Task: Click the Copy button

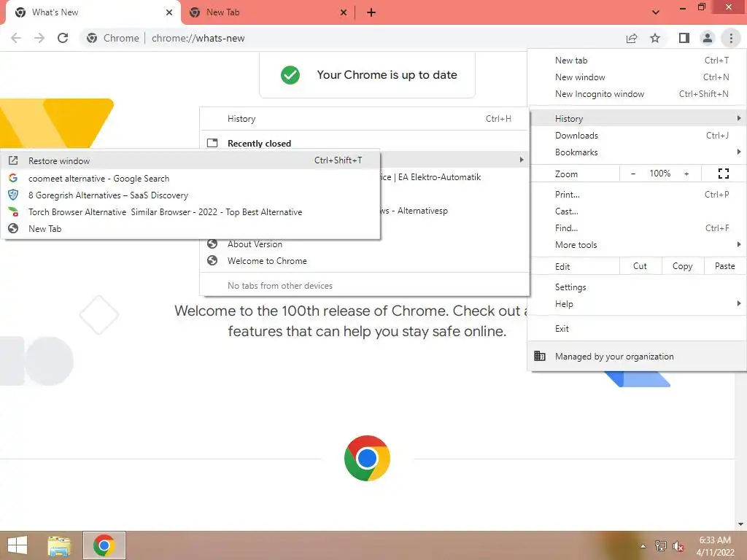Action: [682, 266]
